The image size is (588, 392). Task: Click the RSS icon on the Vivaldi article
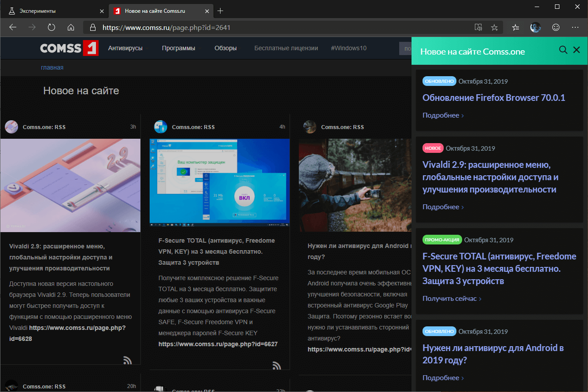pos(127,360)
